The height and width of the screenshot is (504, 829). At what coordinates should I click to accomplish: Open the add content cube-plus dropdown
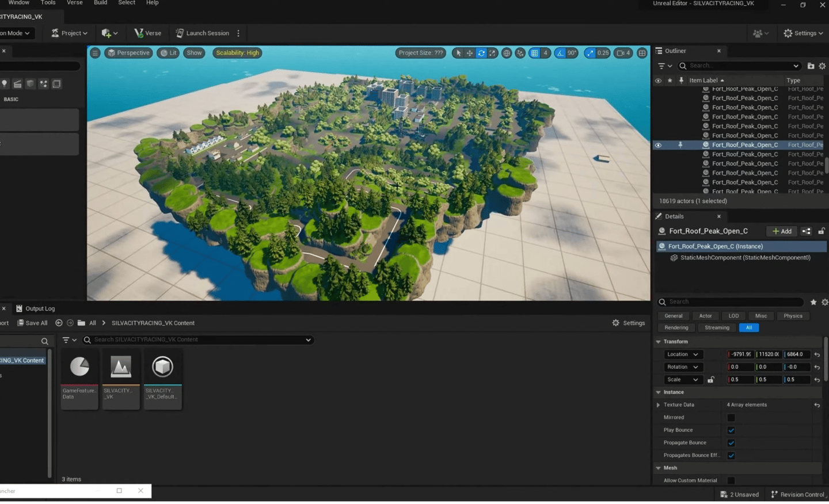pyautogui.click(x=109, y=33)
